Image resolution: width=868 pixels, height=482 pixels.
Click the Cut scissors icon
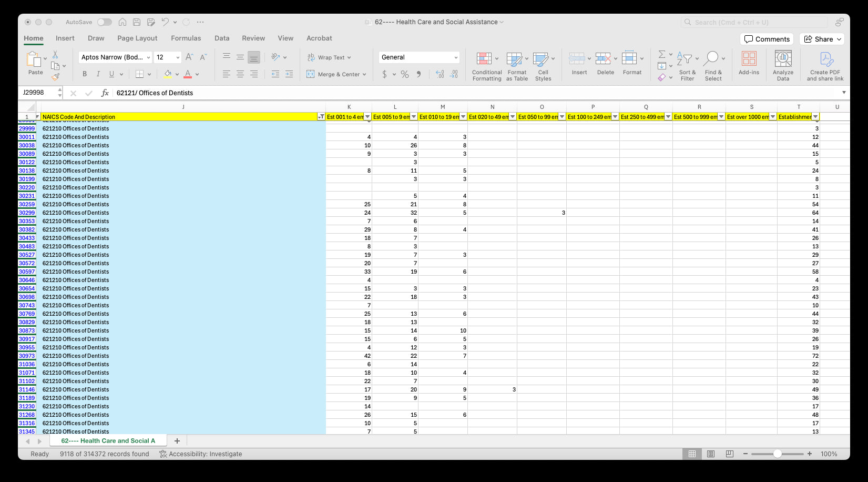pos(55,55)
